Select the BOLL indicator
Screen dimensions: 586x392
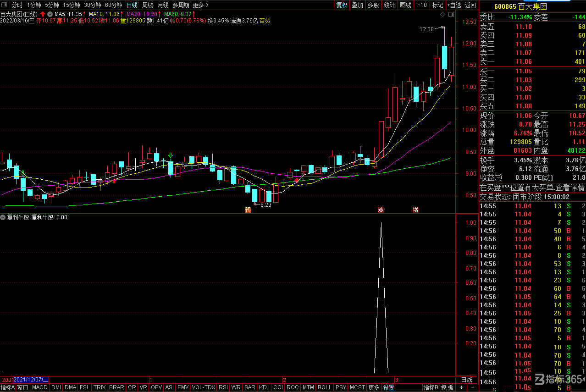click(x=325, y=387)
